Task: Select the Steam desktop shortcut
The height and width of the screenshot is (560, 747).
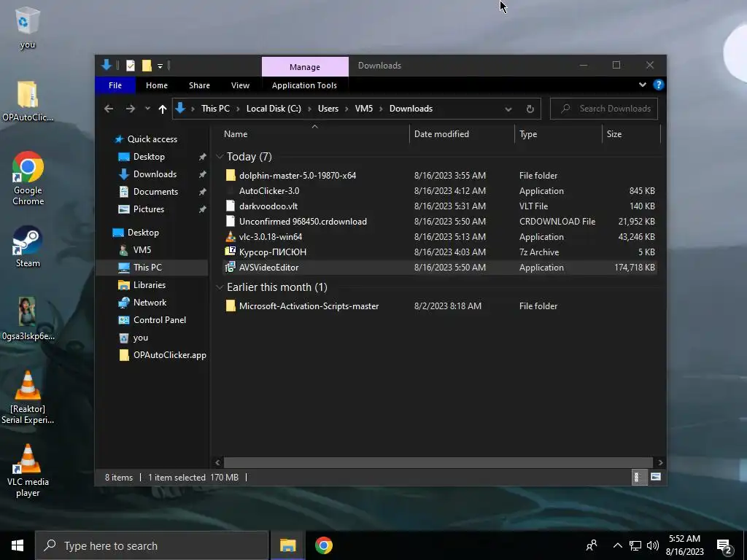Action: (28, 246)
